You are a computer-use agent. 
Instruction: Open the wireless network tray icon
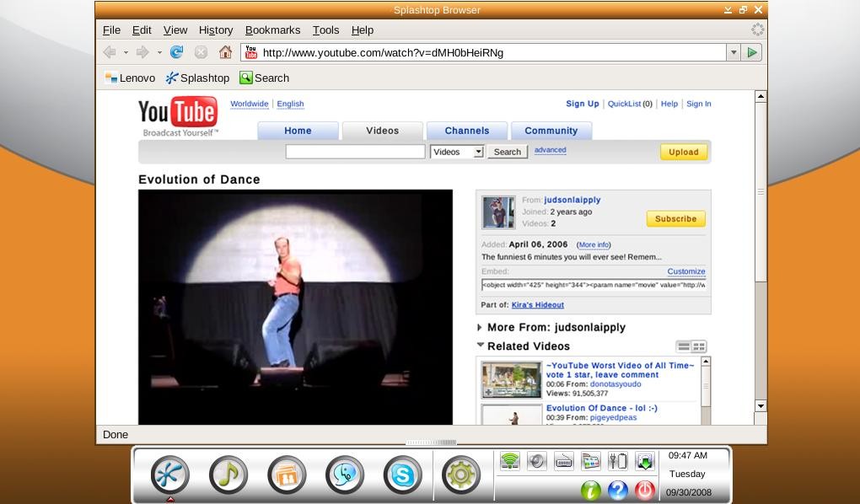509,461
